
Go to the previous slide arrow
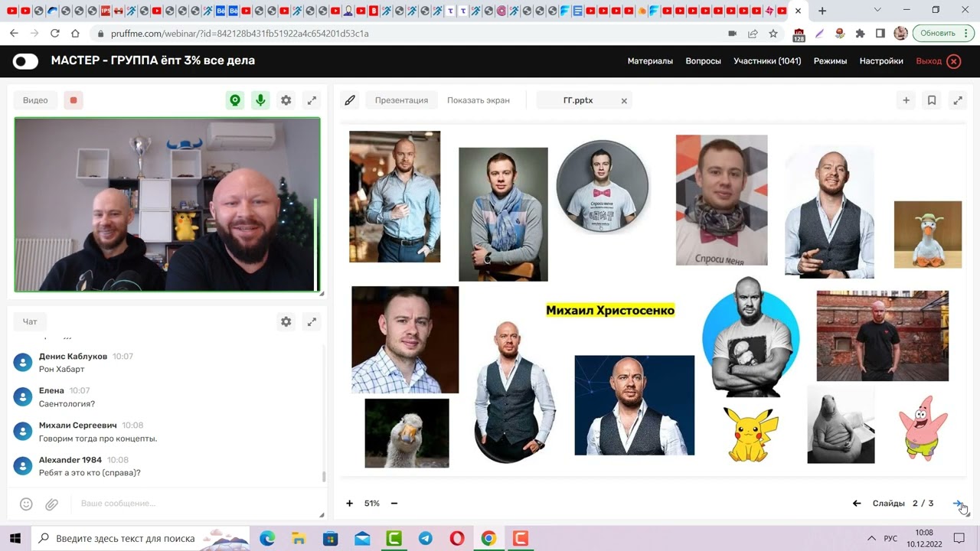click(x=857, y=504)
